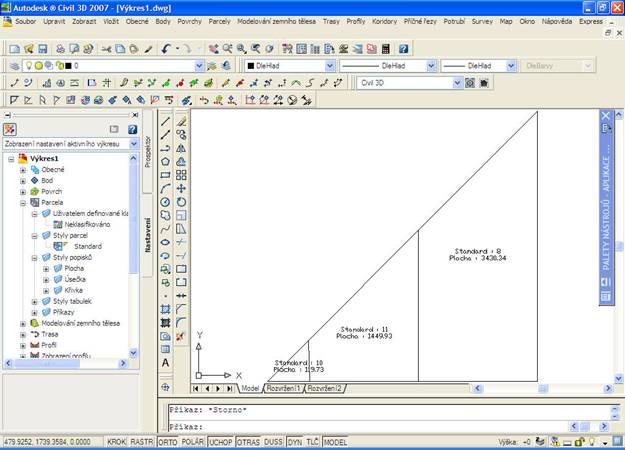Switch to the Rozvržení1 layout tab
Viewport: 625px width, 450px height.
(283, 388)
